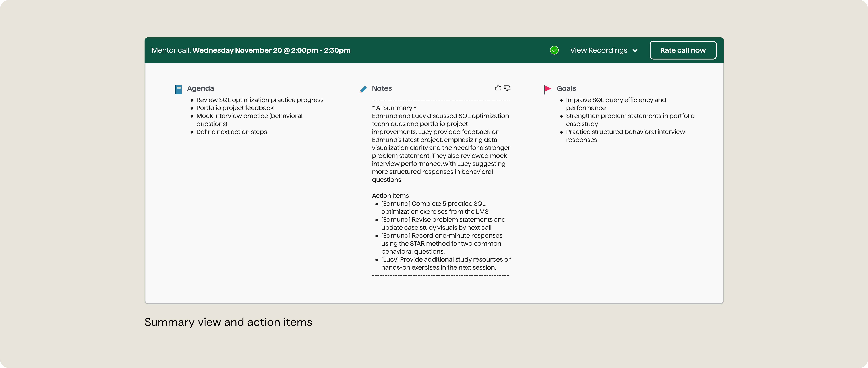Give thumbs down to AI notes
This screenshot has height=368, width=868.
point(507,88)
